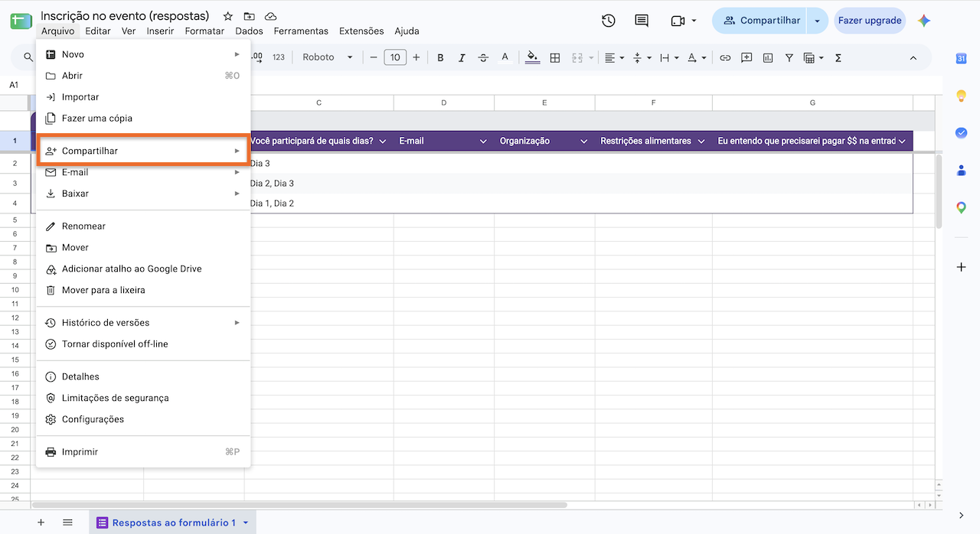Star the spreadsheet as favorite

coord(228,16)
